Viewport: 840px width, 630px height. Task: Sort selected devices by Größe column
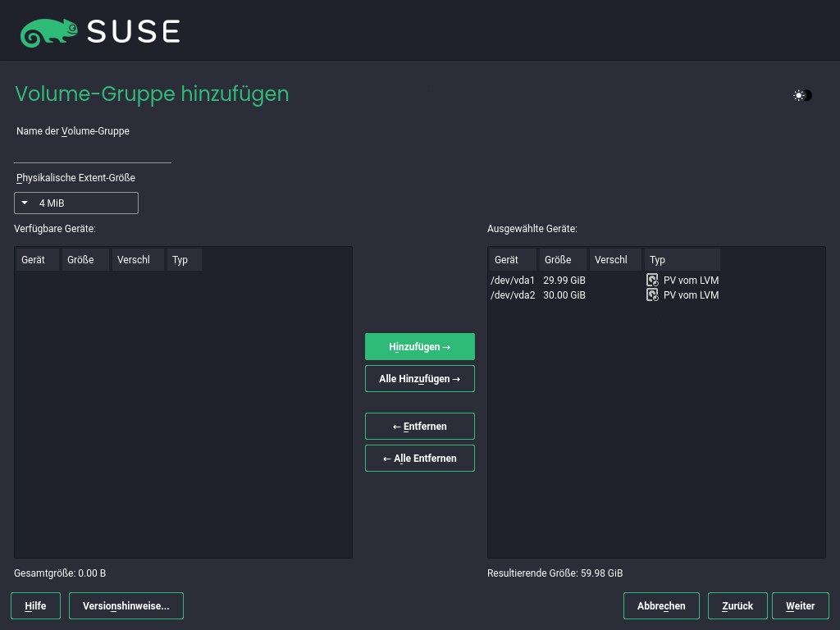[563, 260]
